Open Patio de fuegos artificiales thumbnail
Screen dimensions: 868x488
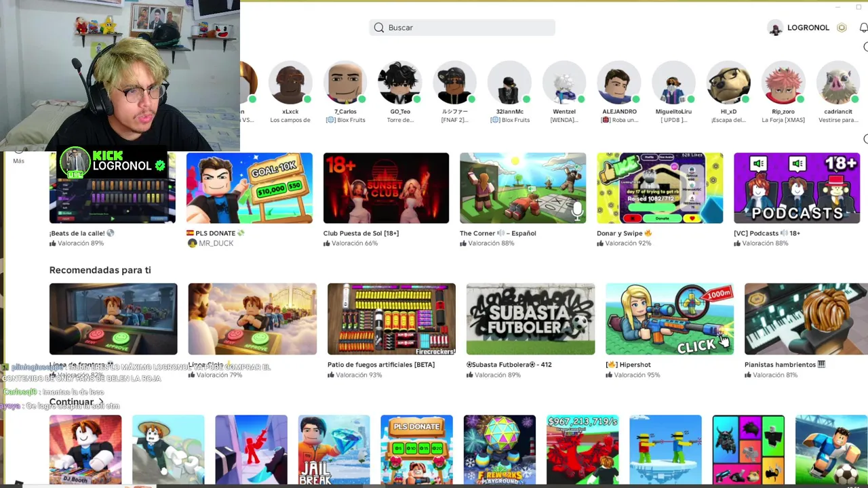point(391,319)
